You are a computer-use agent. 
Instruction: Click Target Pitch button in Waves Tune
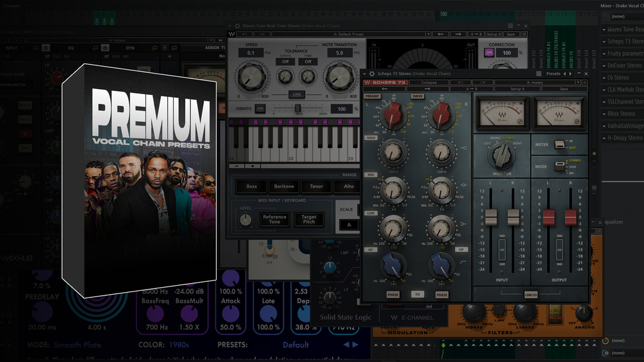click(309, 219)
